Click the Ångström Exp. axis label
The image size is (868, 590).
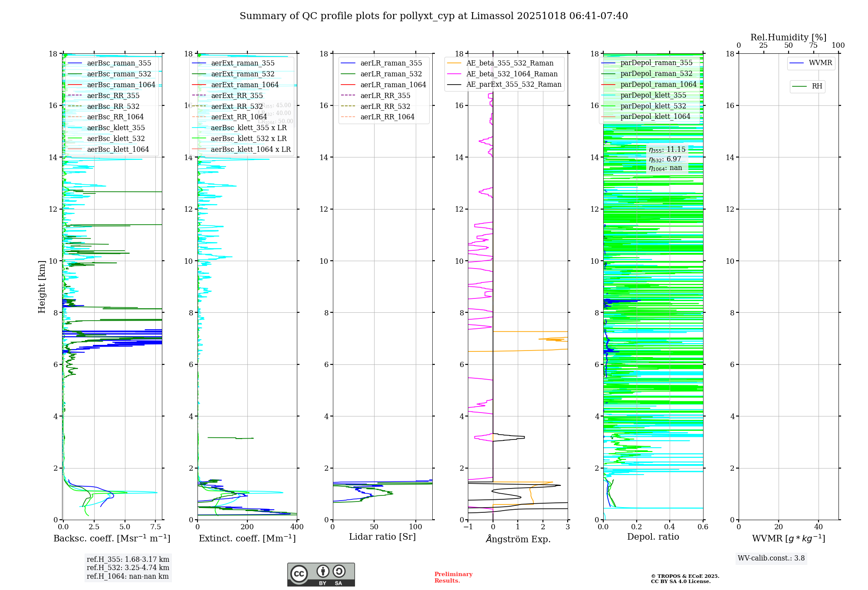(x=518, y=539)
